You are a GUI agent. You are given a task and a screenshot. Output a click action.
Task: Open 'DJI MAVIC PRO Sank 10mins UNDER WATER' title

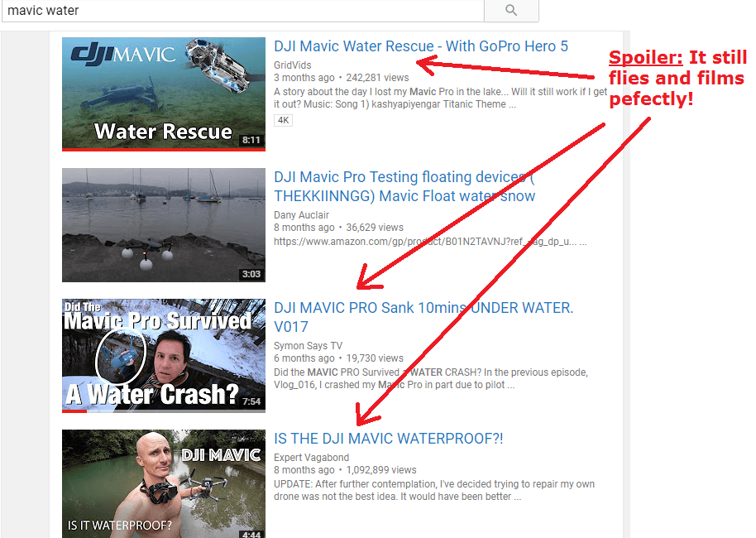(423, 317)
